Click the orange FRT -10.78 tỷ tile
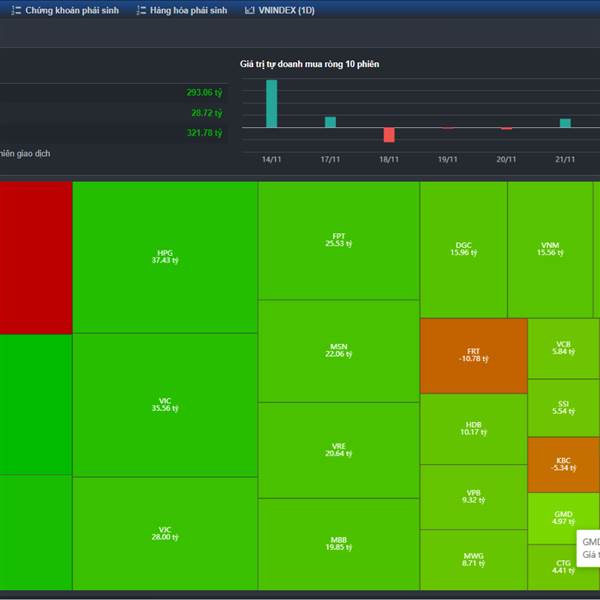Image resolution: width=600 pixels, height=600 pixels. click(x=473, y=355)
